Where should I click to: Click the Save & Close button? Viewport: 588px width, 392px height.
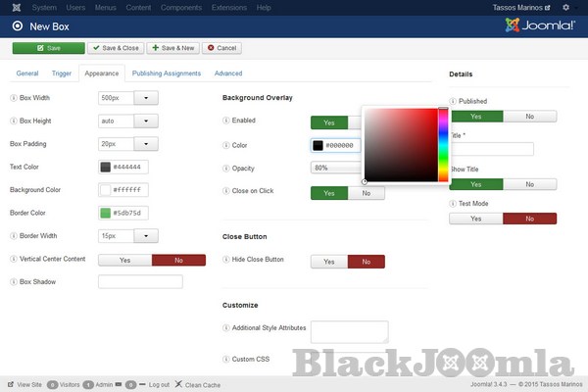pyautogui.click(x=116, y=47)
